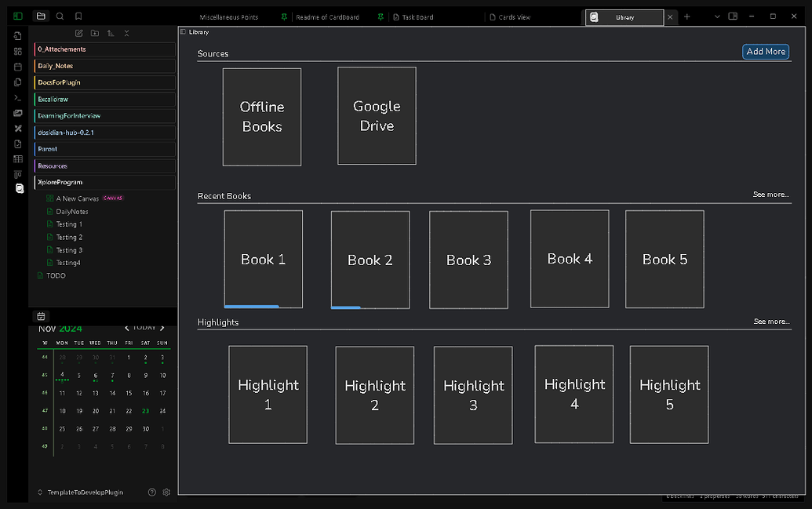
Task: Switch to the Cards View tab
Action: [x=515, y=17]
